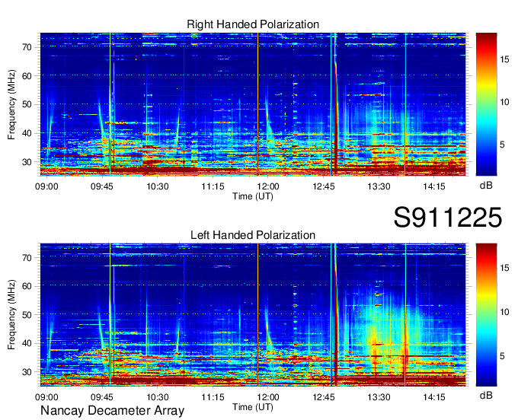Click the Left Handed Polarization spectrogram image
This screenshot has width=518, height=420.
[253, 314]
